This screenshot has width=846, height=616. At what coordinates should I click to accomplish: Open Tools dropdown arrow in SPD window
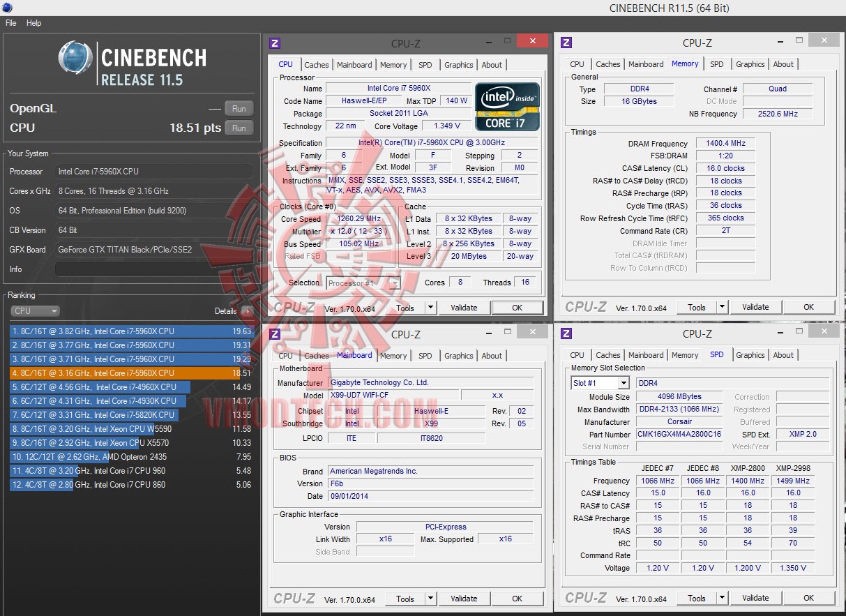722,598
